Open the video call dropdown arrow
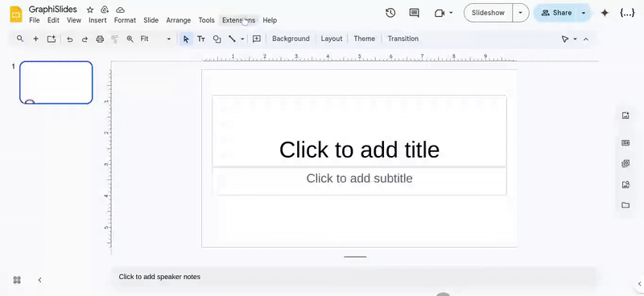 [x=451, y=13]
